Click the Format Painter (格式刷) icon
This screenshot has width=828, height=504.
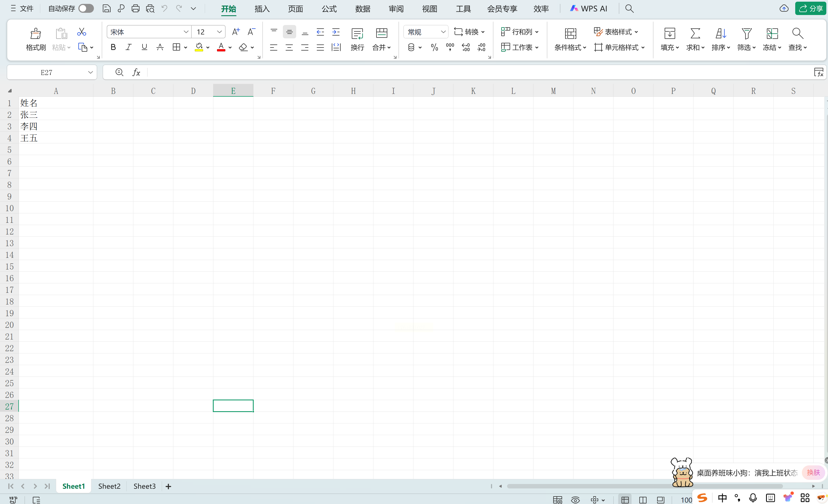36,34
